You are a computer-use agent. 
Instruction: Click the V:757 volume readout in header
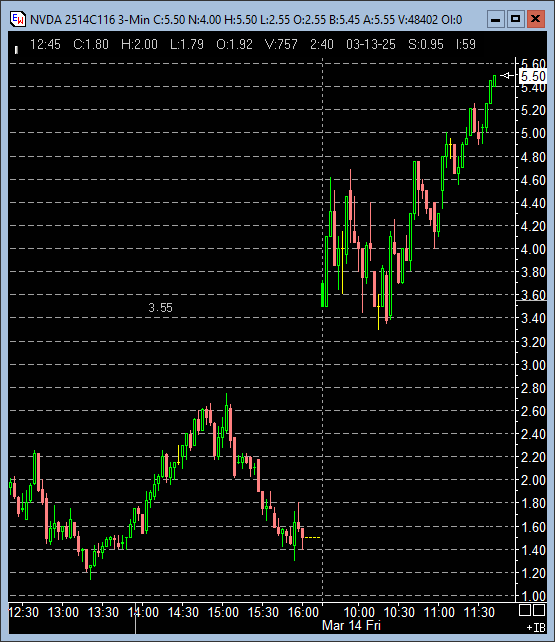281,44
